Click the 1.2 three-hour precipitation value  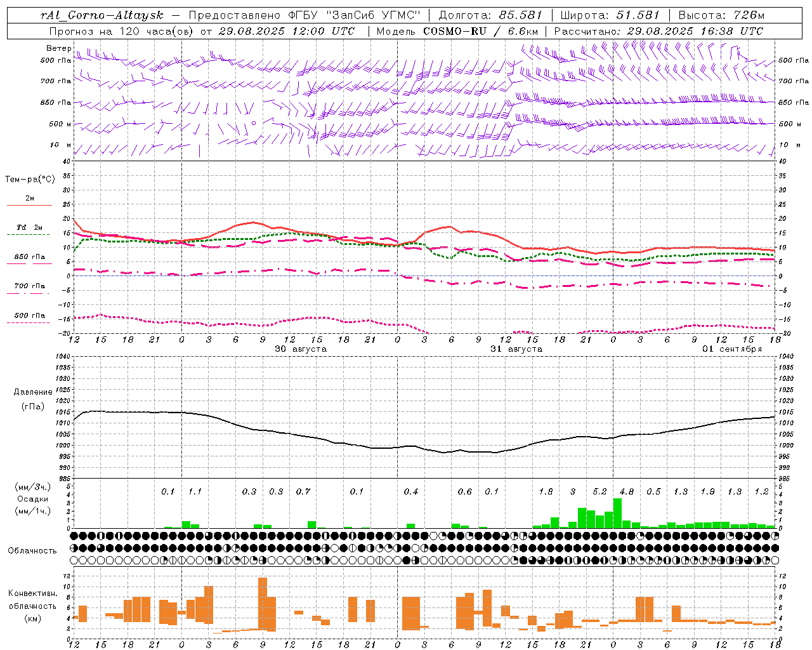coord(761,492)
